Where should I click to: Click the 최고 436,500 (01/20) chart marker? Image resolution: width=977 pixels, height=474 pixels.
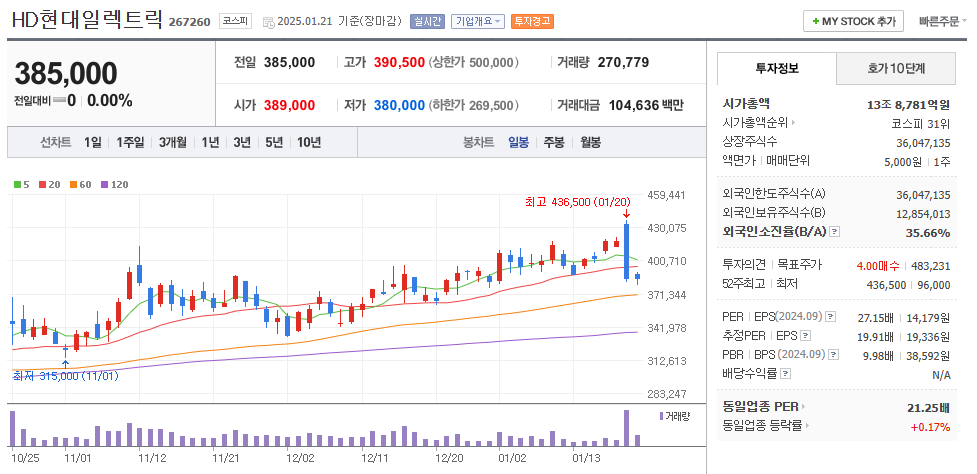coord(578,202)
